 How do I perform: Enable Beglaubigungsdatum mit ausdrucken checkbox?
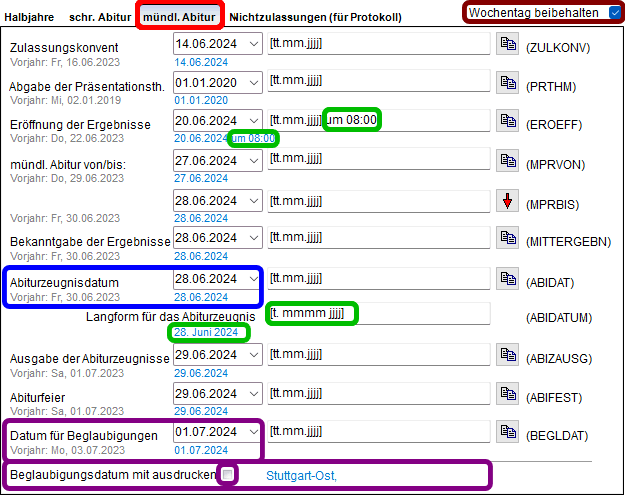point(229,474)
